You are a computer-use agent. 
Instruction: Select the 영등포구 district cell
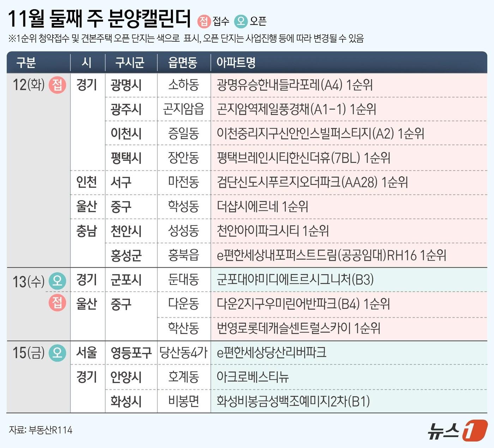pos(131,353)
